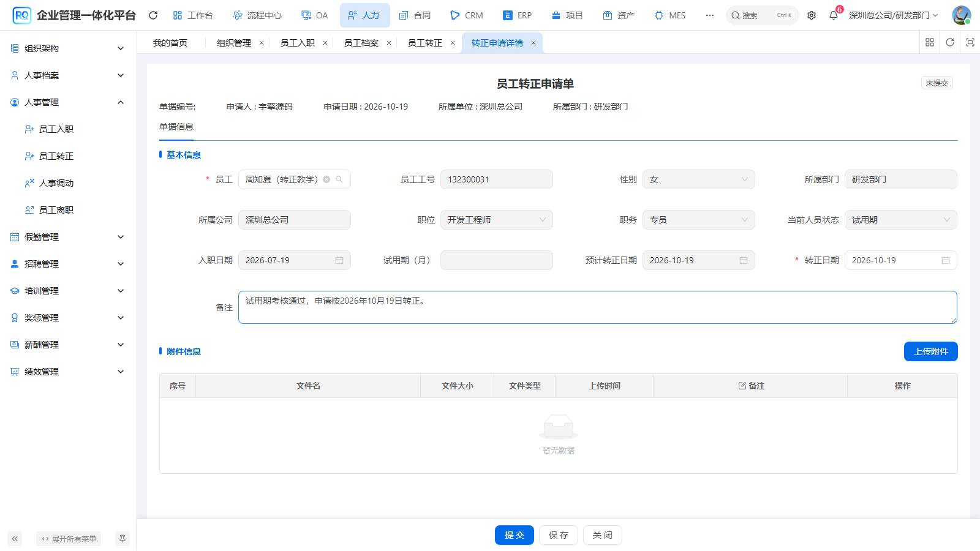The width and height of the screenshot is (980, 551).
Task: Click the 试用期（月） field
Action: click(497, 260)
